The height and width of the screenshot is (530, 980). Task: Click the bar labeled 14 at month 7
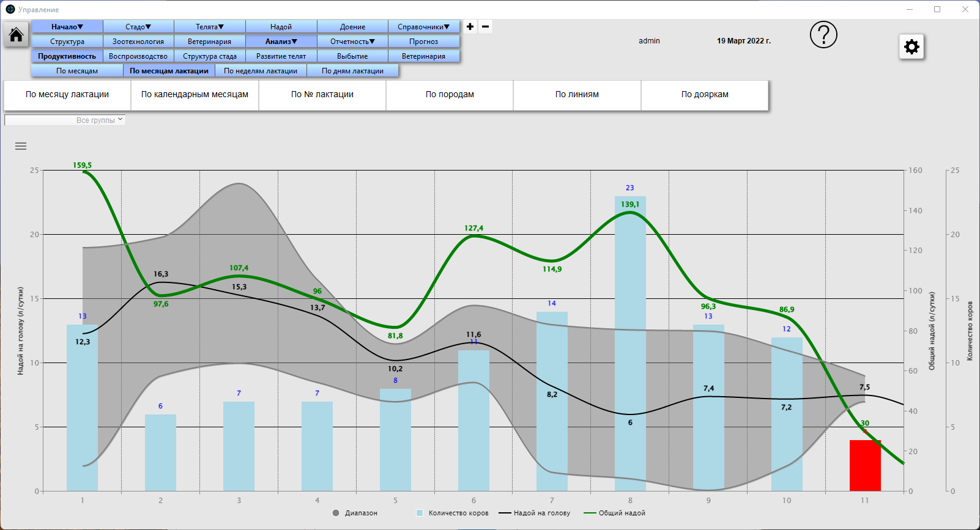[552, 401]
